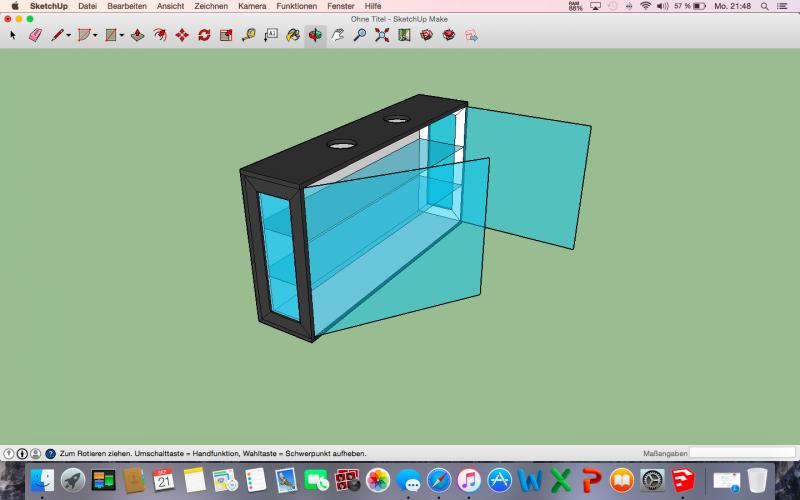Select the arrow Select tool
This screenshot has height=500, width=800.
coord(13,35)
